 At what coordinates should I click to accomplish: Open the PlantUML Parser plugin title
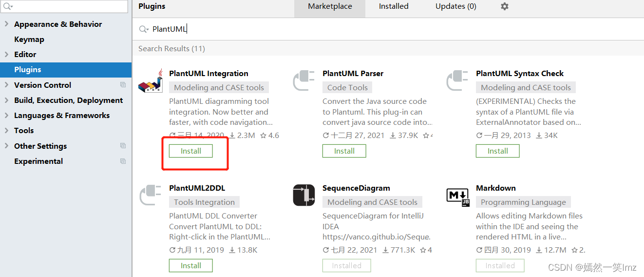[353, 74]
